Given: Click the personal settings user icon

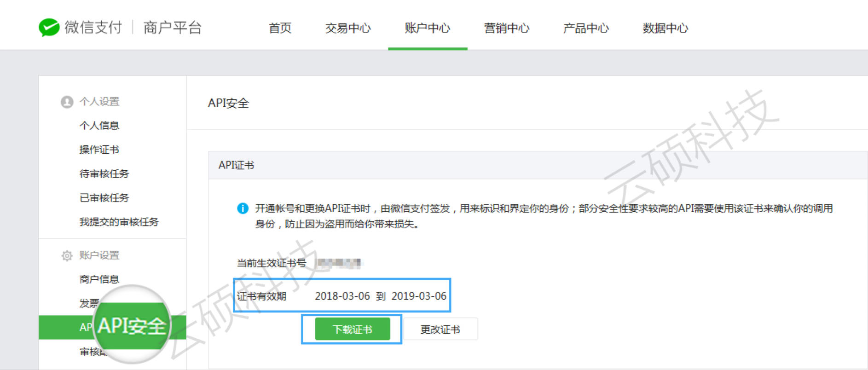Looking at the screenshot, I should pos(67,102).
